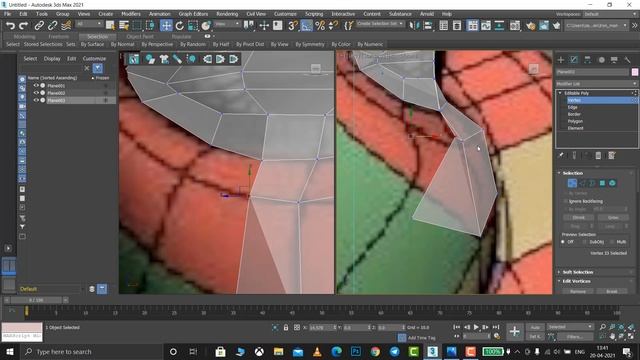Select the Multi preview selection radio button
This screenshot has height=360, width=640.
(612, 242)
